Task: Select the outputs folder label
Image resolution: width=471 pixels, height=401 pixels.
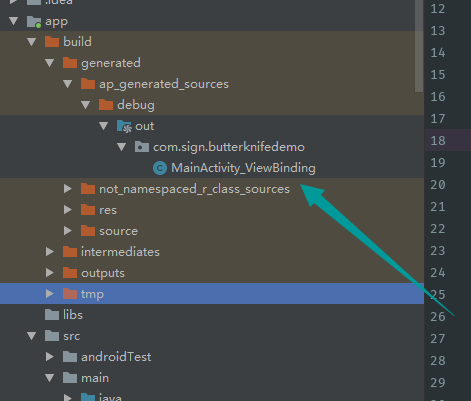Action: pos(103,273)
